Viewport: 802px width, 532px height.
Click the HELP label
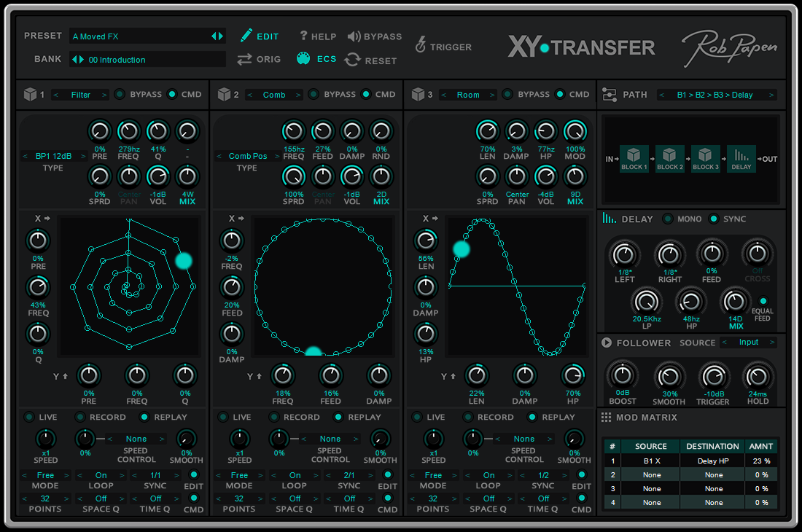tap(324, 36)
